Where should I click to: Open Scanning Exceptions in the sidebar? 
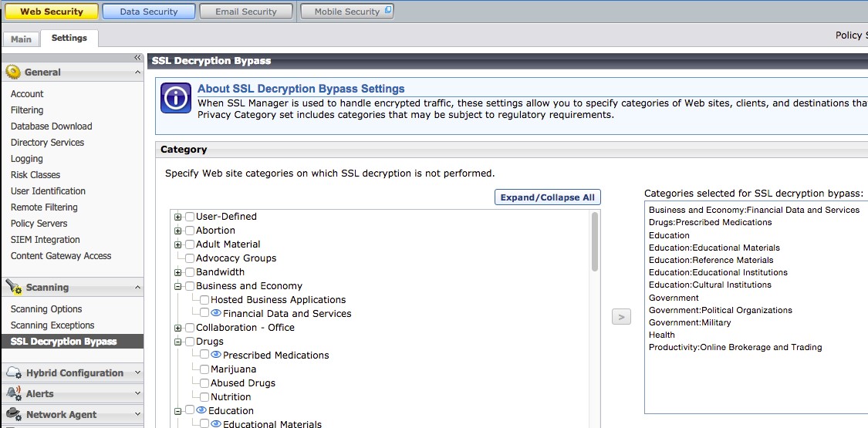[x=52, y=325]
